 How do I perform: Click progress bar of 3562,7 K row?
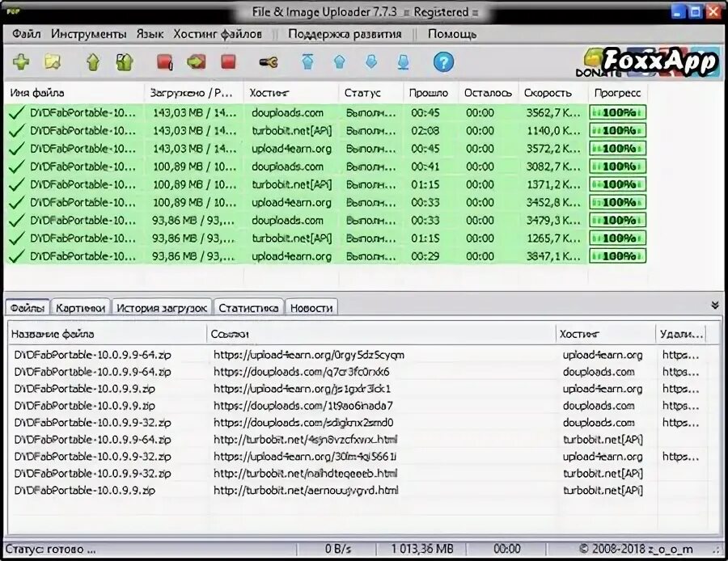point(617,112)
